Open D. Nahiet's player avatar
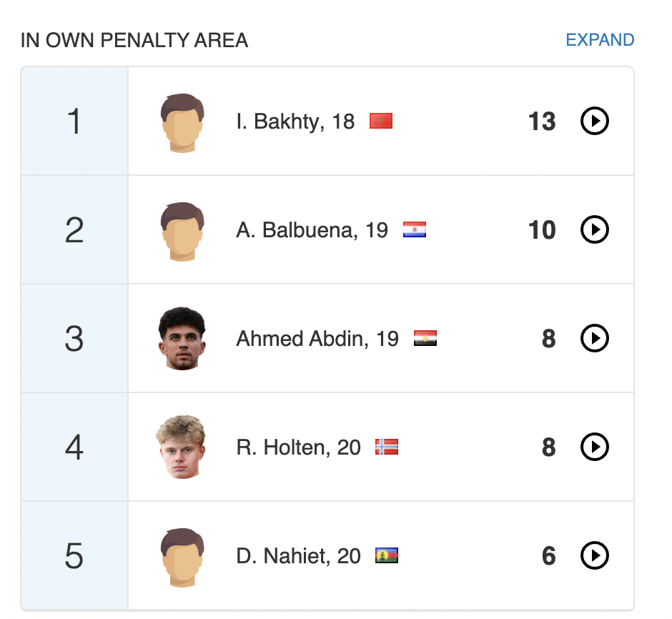This screenshot has width=672, height=619. tap(182, 557)
